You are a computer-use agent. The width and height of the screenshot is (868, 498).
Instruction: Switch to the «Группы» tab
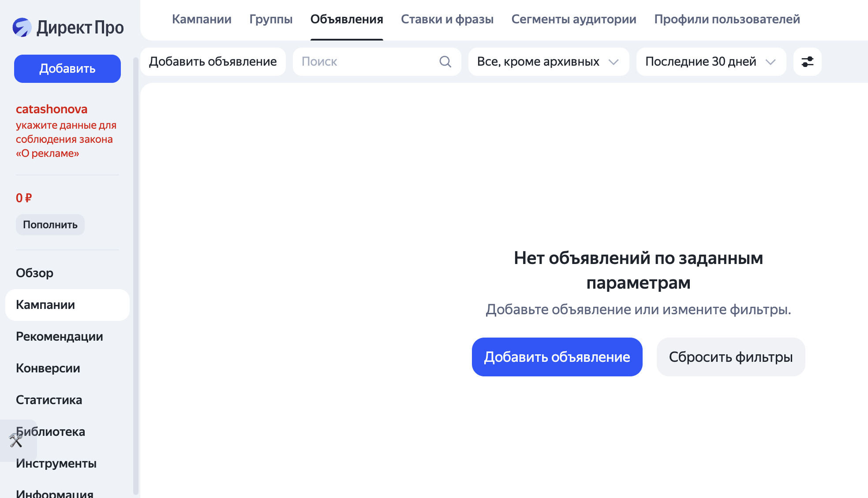271,19
